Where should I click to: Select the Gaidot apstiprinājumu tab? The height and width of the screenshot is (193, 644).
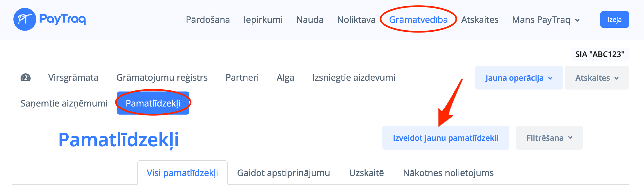pos(283,173)
